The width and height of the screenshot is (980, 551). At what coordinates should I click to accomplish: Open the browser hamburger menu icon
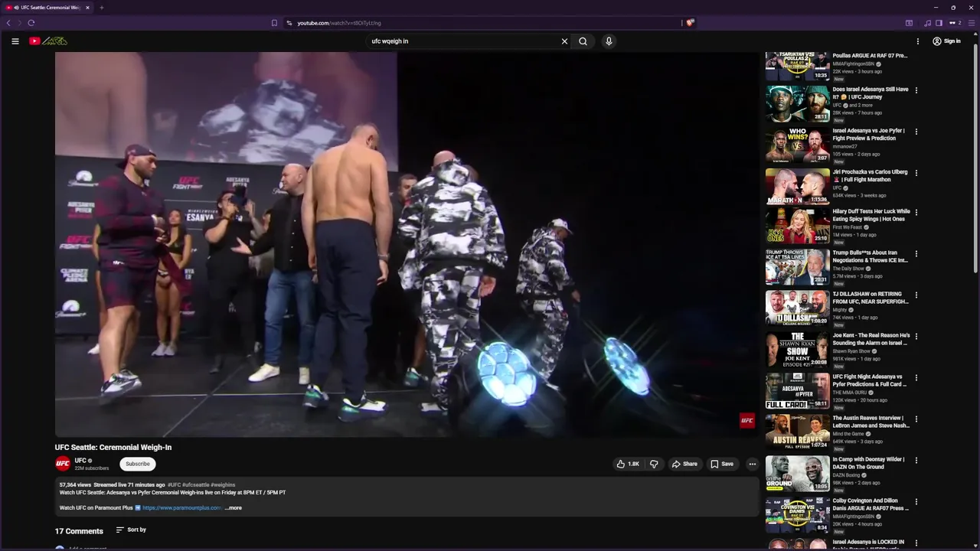coord(971,23)
